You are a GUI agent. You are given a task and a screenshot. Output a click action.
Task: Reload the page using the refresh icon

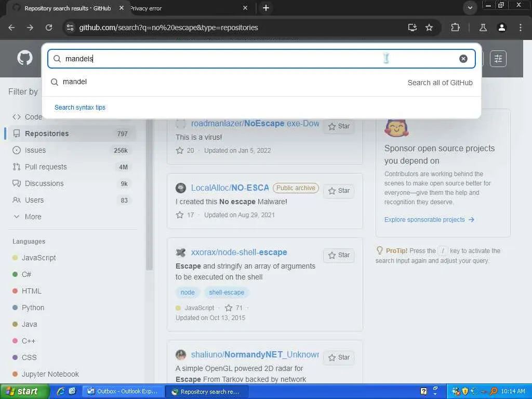(49, 28)
